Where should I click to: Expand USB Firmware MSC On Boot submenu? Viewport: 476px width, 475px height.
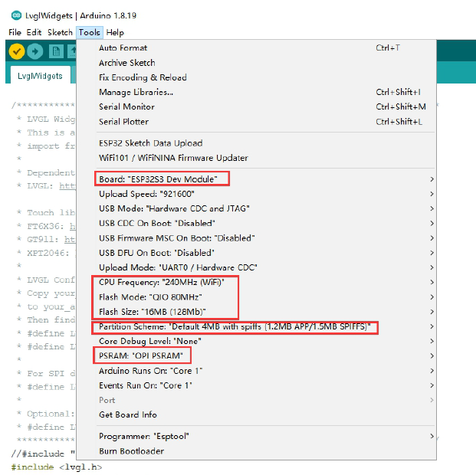click(256, 238)
